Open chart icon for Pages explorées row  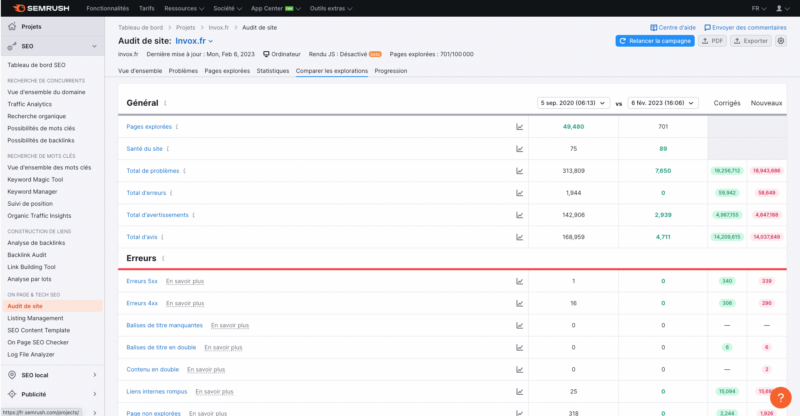519,127
